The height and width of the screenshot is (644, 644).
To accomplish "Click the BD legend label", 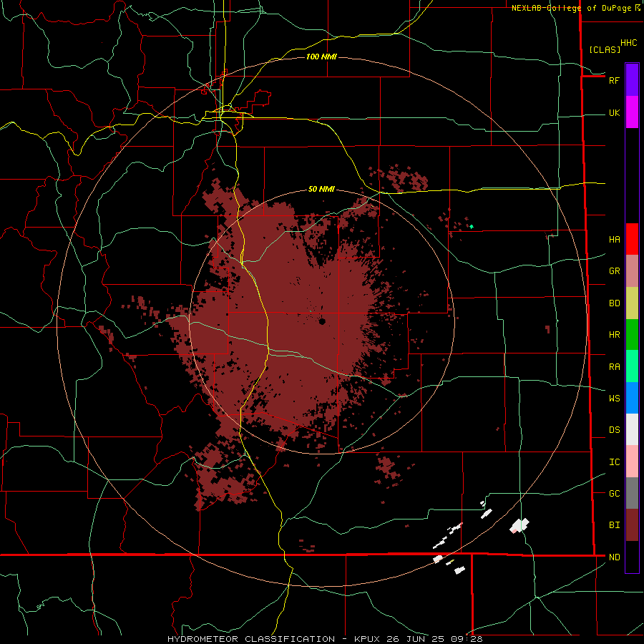I will (x=614, y=303).
